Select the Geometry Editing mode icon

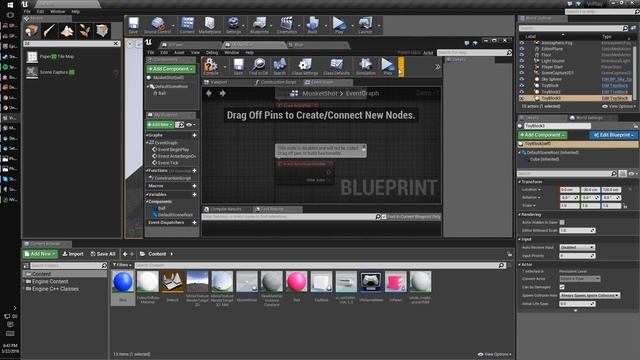102,31
